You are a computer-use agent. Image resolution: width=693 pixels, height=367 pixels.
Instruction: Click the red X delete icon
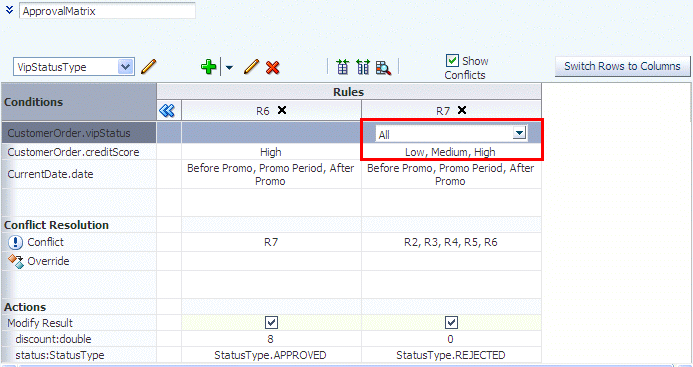point(273,67)
